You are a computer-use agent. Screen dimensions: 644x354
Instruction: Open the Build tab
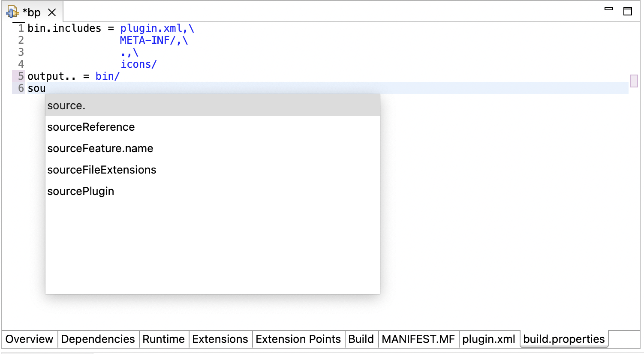coord(361,339)
